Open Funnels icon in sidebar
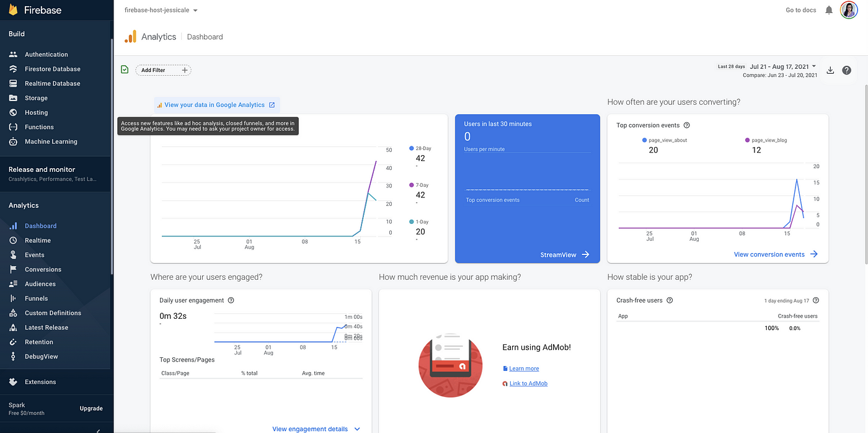This screenshot has height=433, width=868. 13,298
